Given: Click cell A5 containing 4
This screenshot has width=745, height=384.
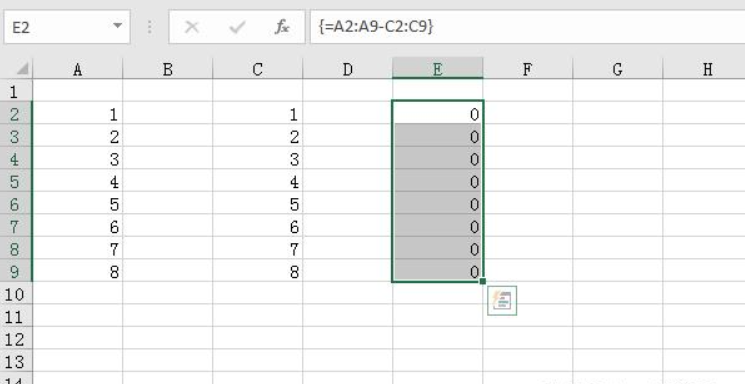Looking at the screenshot, I should point(77,182).
